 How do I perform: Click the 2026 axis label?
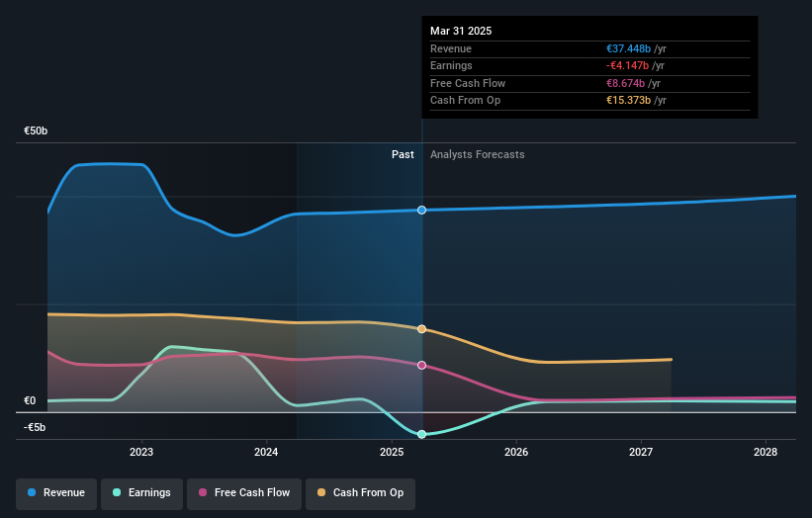click(516, 453)
